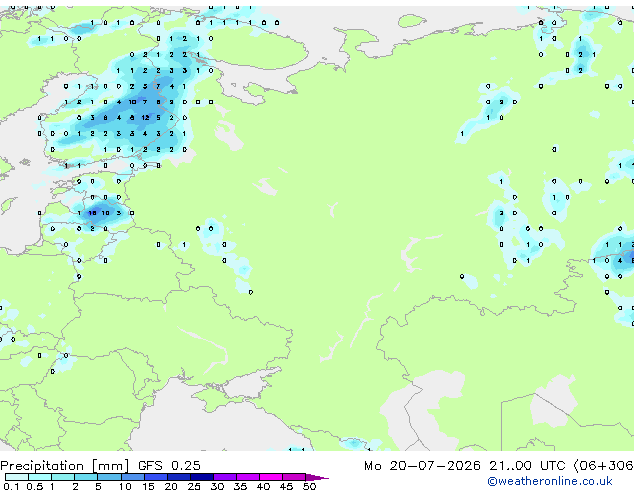Click the legend label '35'
This screenshot has width=634, height=490.
click(240, 486)
